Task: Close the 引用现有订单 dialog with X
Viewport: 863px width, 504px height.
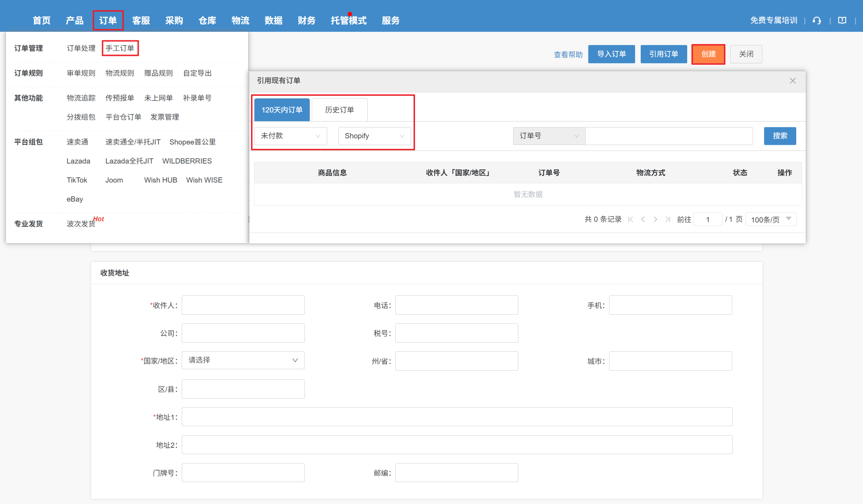Action: tap(792, 81)
